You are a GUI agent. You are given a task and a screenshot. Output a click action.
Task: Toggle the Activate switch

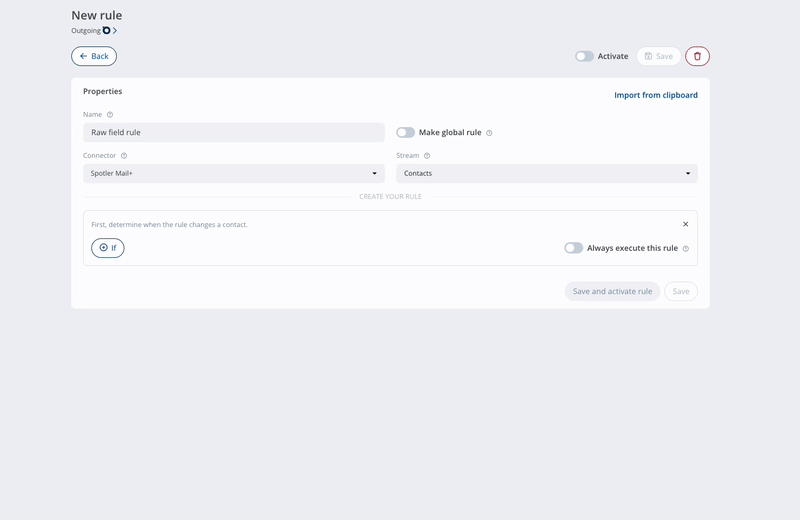584,56
